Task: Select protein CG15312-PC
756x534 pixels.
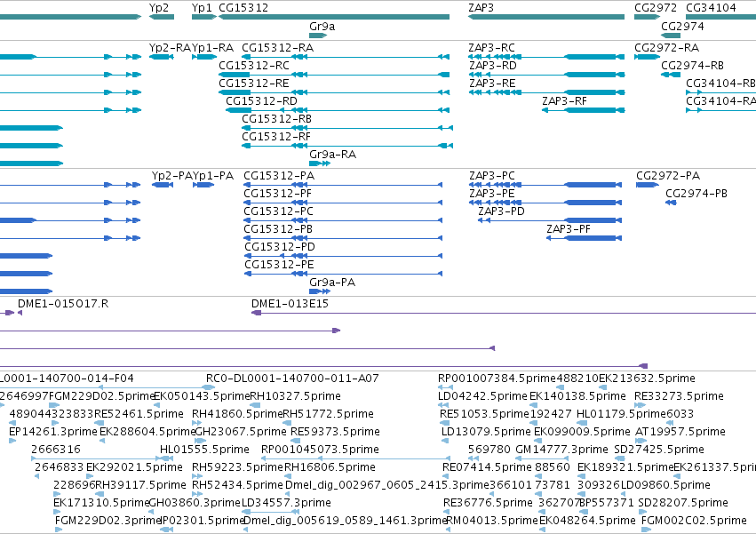Action: pos(278,211)
